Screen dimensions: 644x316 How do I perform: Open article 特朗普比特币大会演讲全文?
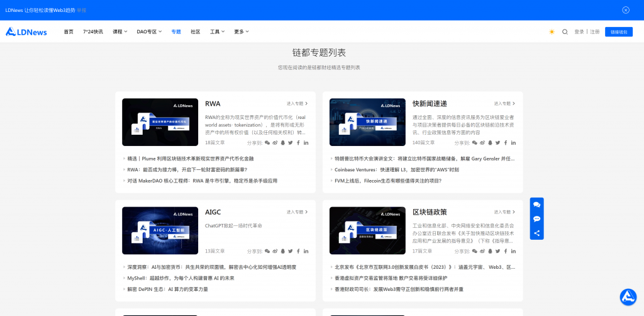425,159
